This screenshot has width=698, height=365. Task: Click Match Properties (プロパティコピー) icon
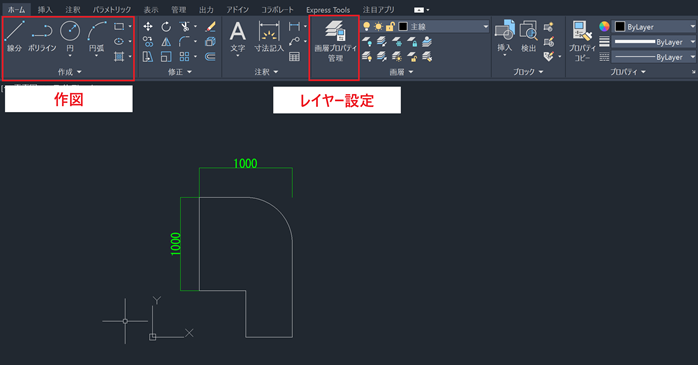point(582,41)
